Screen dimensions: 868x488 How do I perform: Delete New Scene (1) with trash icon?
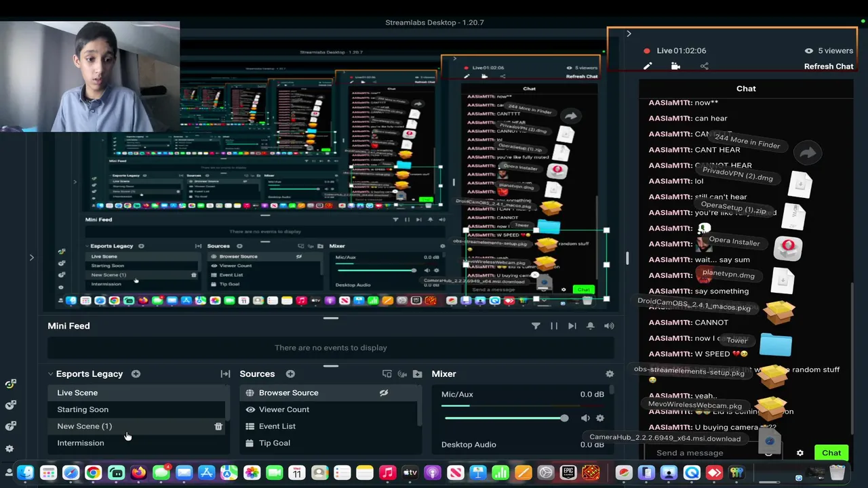[218, 426]
